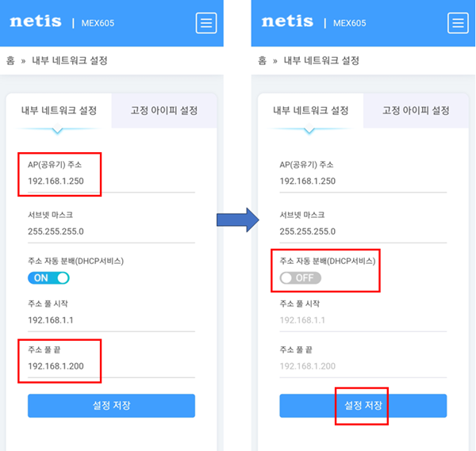The width and height of the screenshot is (476, 451).
Task: Select 내부 네트워크 설정 tab in left panel
Action: [59, 110]
